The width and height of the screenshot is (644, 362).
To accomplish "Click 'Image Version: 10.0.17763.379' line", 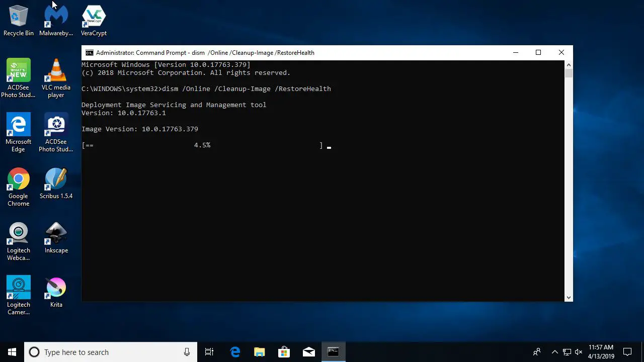I will coord(140,129).
